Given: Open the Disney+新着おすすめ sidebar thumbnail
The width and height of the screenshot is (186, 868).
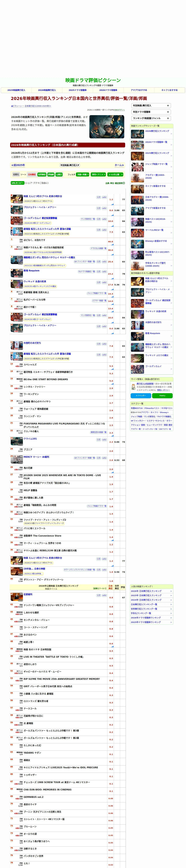Looking at the screenshot, I should click(x=137, y=244).
